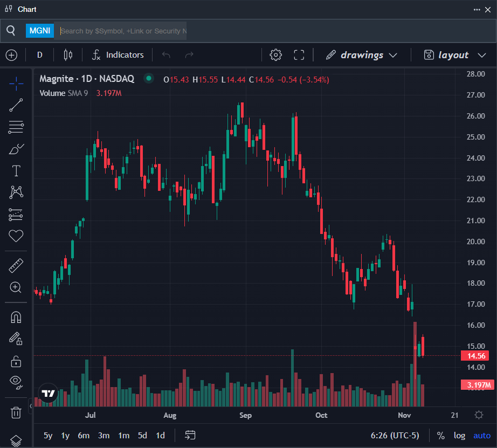Toggle the log scale option
This screenshot has width=497, height=448.
click(459, 436)
